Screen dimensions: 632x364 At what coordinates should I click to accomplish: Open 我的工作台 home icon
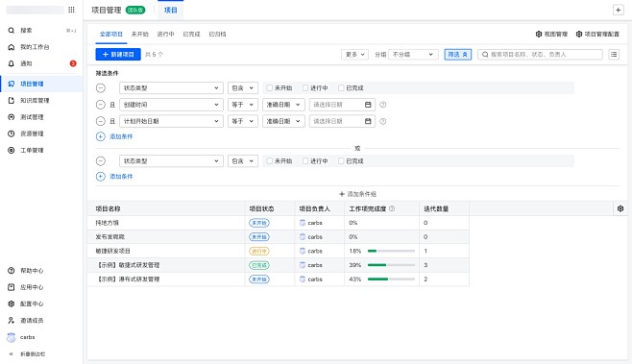point(12,47)
